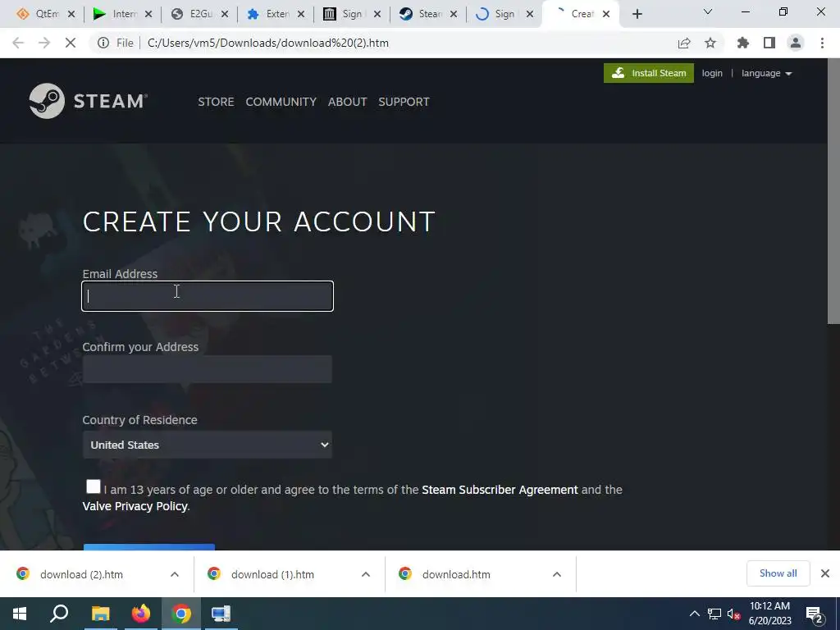Viewport: 840px width, 630px height.
Task: Close the downloads bar
Action: click(825, 573)
